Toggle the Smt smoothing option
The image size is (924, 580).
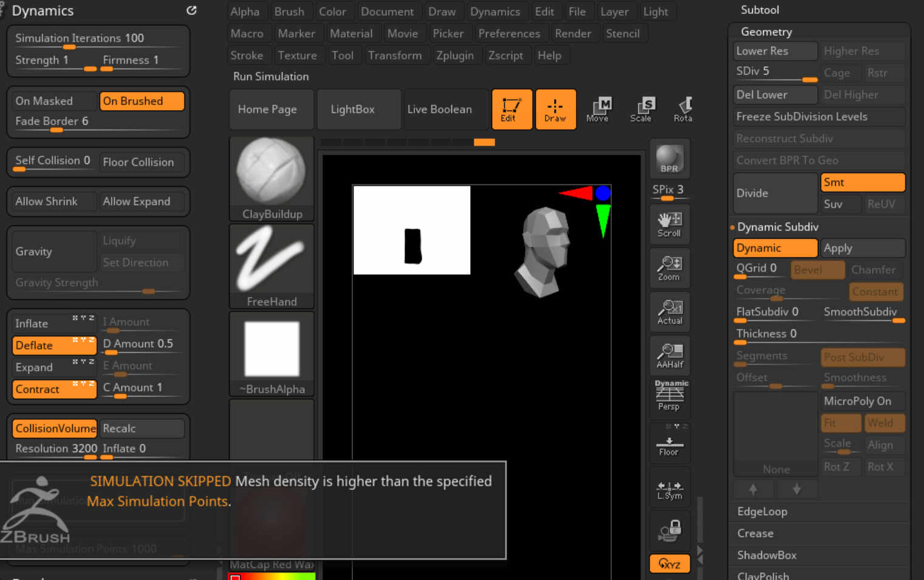pyautogui.click(x=863, y=182)
